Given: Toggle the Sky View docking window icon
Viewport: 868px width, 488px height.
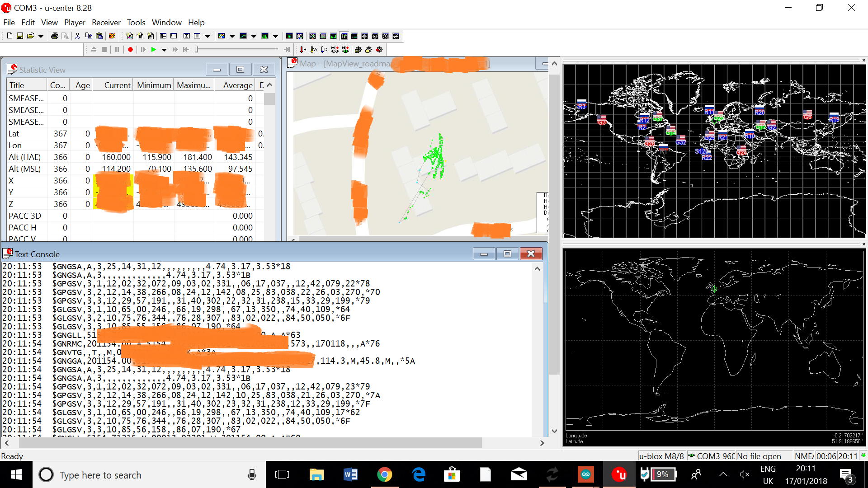Looking at the screenshot, I should pyautogui.click(x=312, y=36).
